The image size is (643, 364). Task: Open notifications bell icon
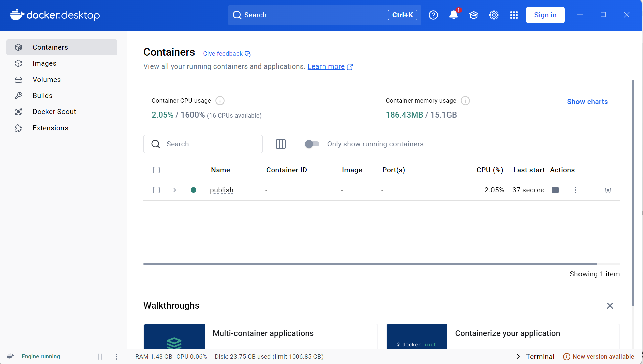pyautogui.click(x=454, y=15)
